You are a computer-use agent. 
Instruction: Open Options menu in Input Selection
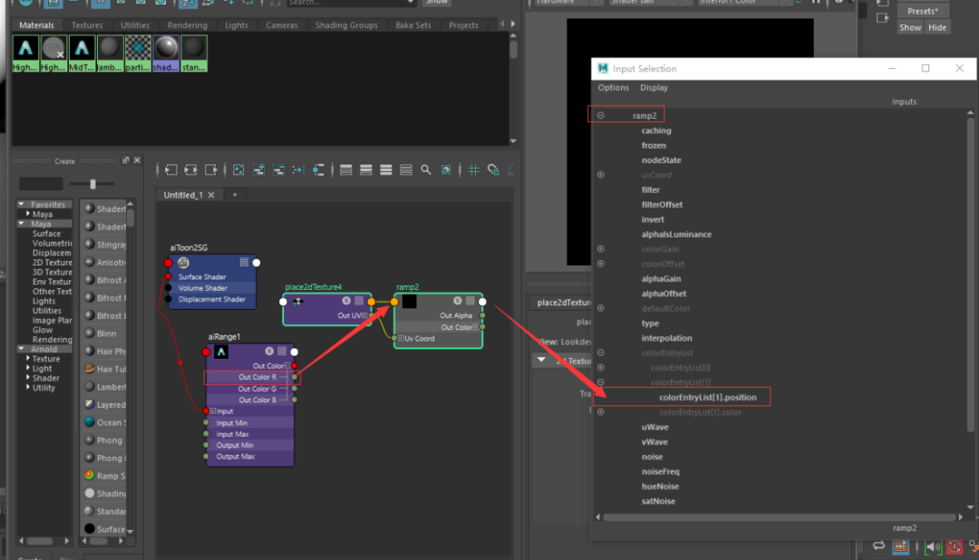[x=613, y=87]
